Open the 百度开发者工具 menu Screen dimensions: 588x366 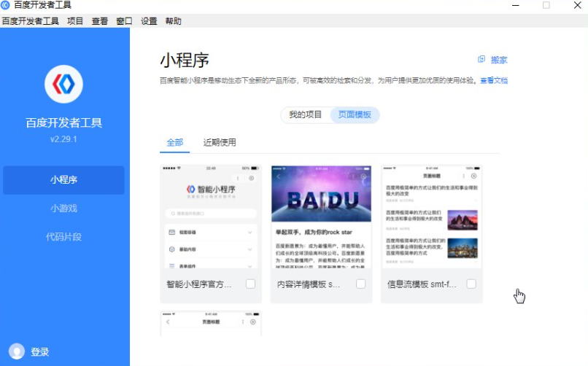tap(31, 21)
